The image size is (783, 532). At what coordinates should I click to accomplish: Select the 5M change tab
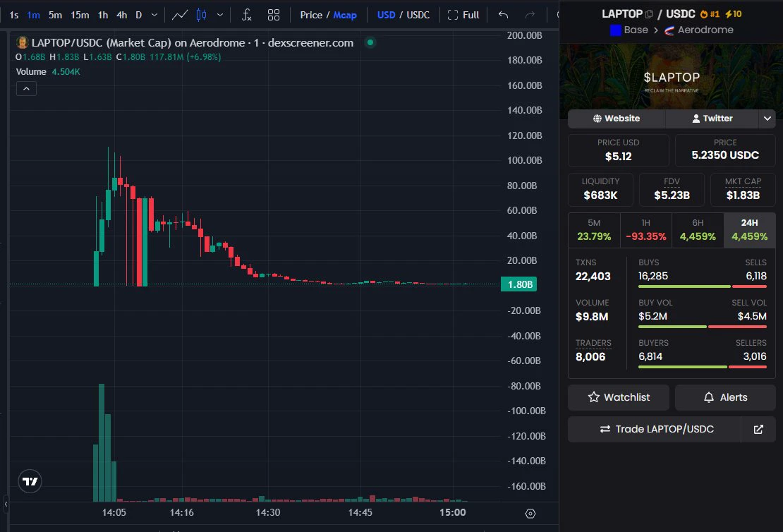tap(594, 230)
